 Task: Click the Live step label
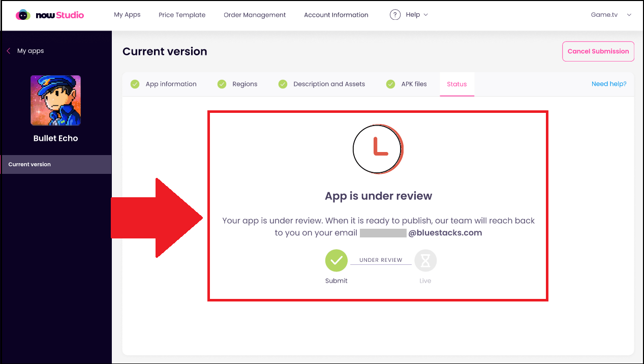pyautogui.click(x=425, y=281)
